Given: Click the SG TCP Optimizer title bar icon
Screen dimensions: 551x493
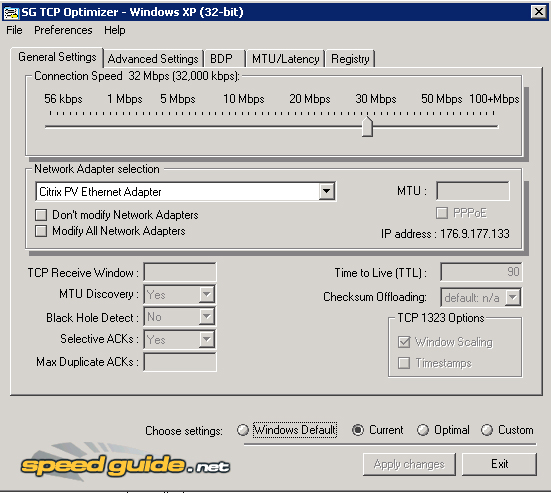Looking at the screenshot, I should click(11, 13).
